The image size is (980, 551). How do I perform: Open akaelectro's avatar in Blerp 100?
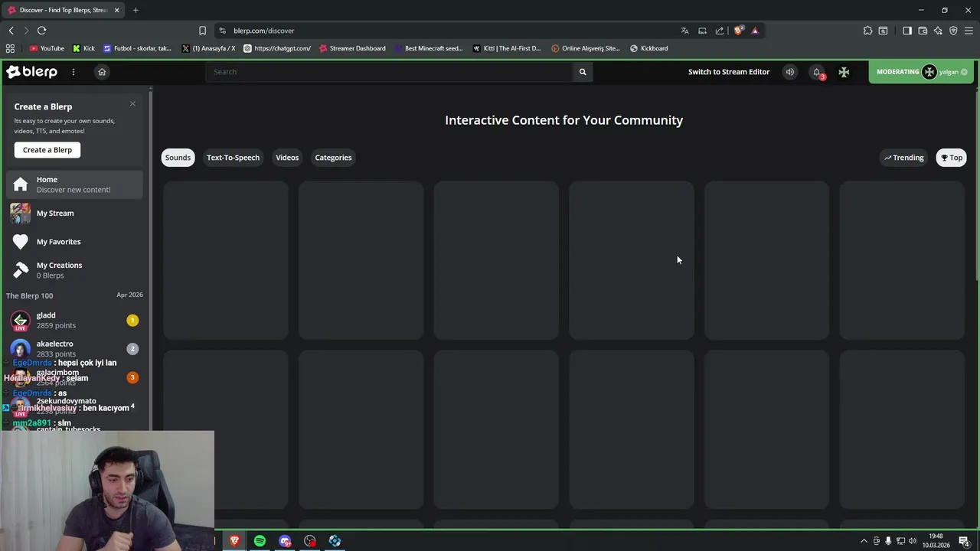(x=21, y=348)
